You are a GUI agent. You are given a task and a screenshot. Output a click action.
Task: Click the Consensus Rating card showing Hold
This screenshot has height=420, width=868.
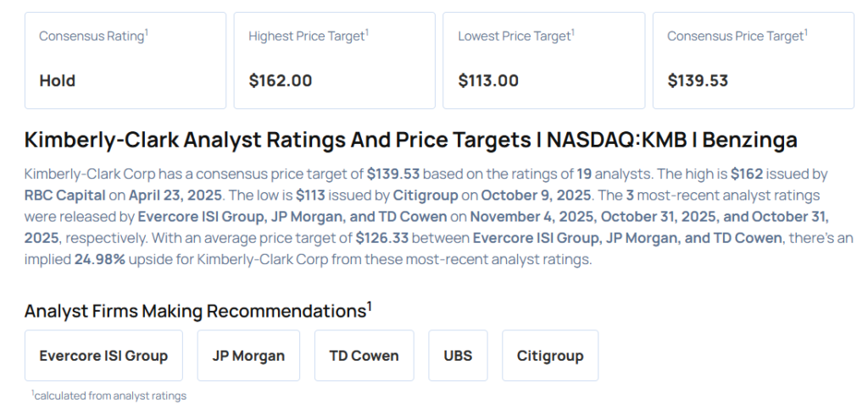coord(125,60)
